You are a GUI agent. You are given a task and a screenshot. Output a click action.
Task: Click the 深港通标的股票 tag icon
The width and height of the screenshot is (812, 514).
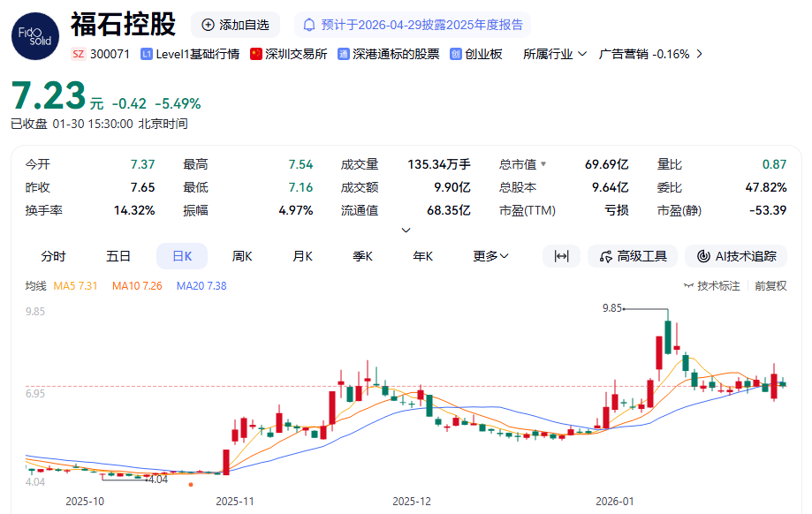(343, 54)
